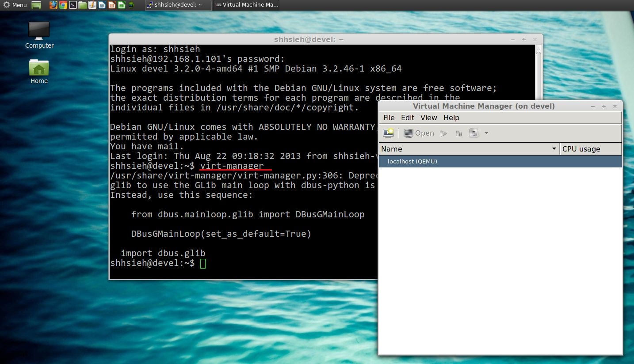Viewport: 634px width, 364px height.
Task: Open the Name column sort dropdown
Action: pyautogui.click(x=554, y=149)
